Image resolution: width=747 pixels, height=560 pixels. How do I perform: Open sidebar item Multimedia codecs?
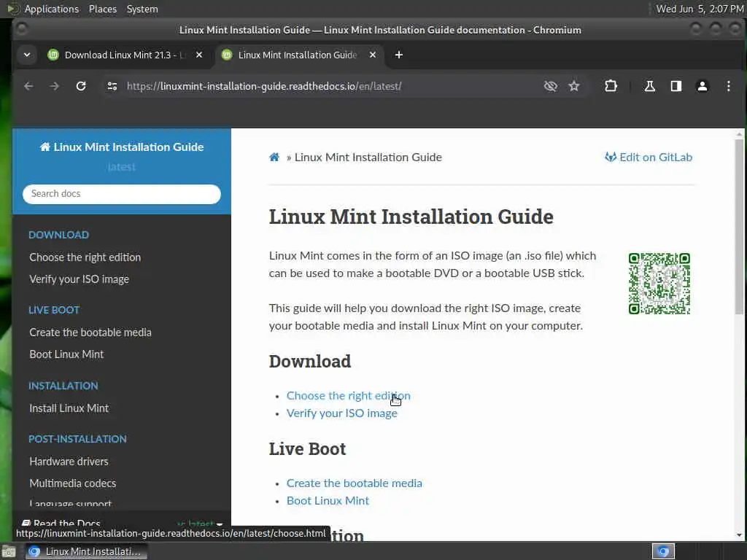[x=72, y=483]
